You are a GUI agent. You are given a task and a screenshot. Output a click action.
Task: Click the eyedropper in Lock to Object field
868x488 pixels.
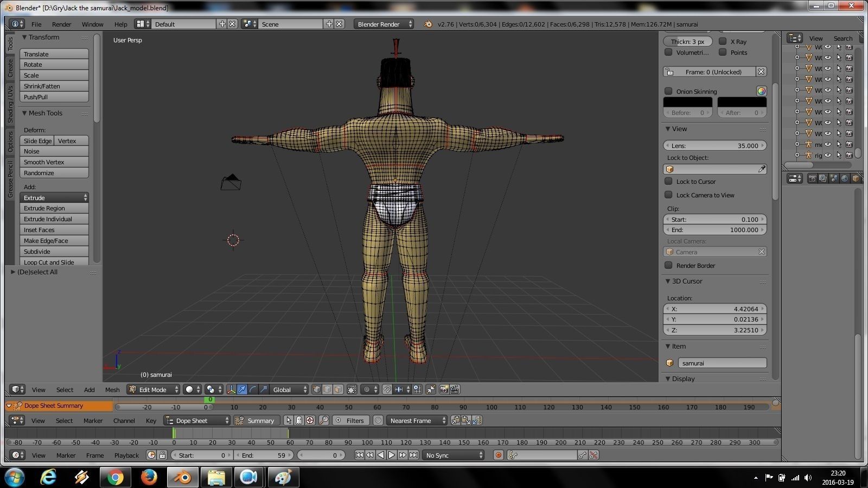(762, 169)
